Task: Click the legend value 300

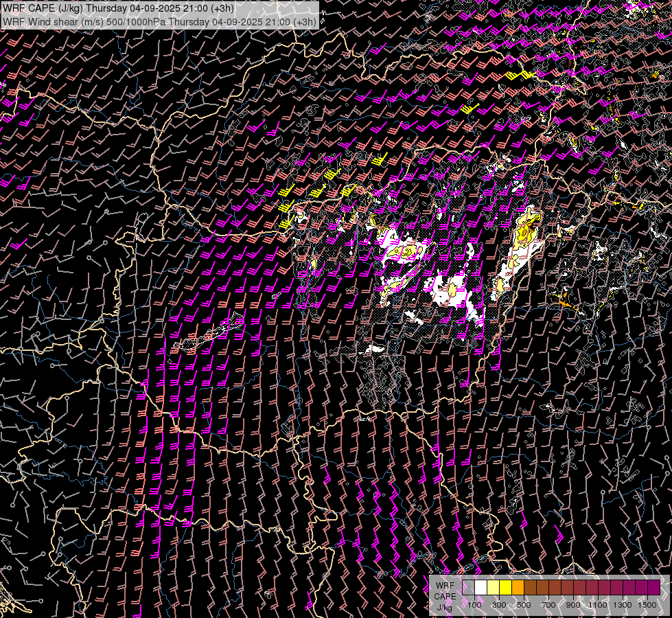Action: click(x=499, y=605)
